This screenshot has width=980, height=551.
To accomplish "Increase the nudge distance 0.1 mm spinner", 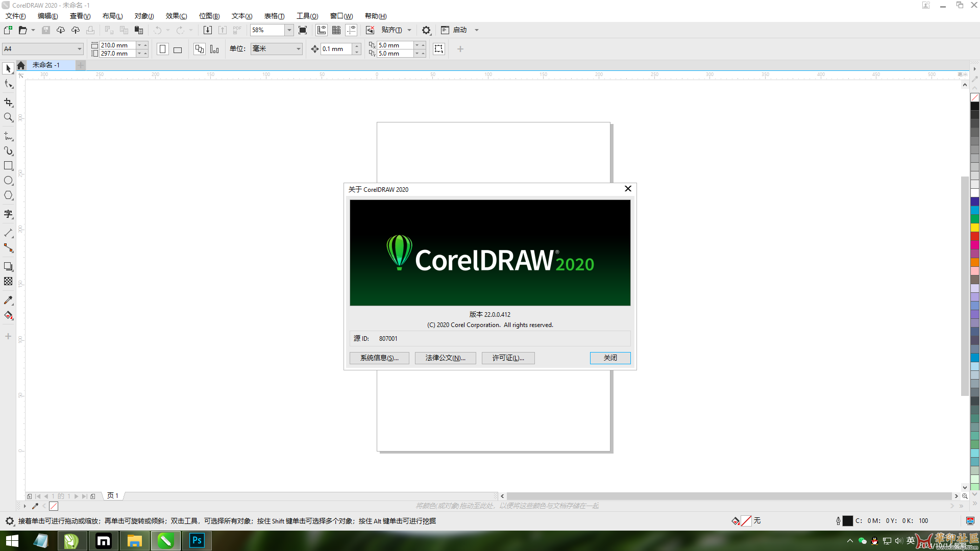I will (x=357, y=46).
